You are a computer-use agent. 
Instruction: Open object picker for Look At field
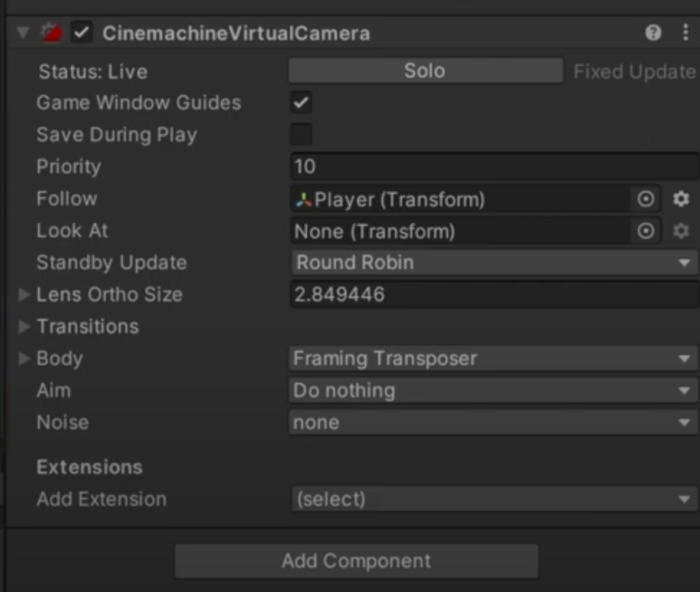tap(645, 232)
